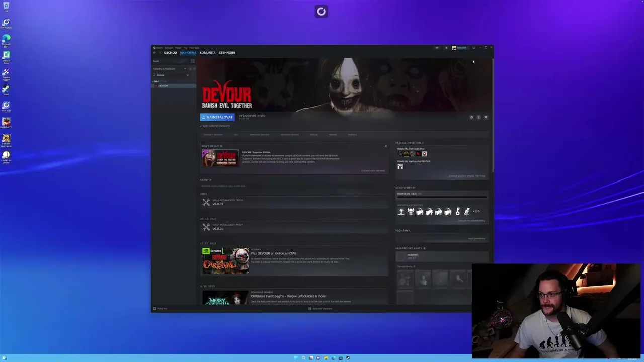Switch to the KNIHOVNA library tab

coord(188,53)
